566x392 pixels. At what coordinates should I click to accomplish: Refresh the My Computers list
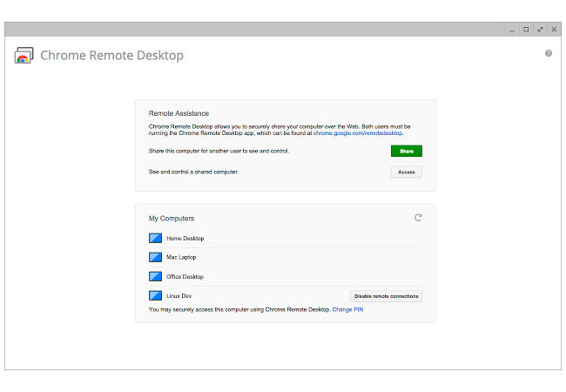[x=418, y=218]
